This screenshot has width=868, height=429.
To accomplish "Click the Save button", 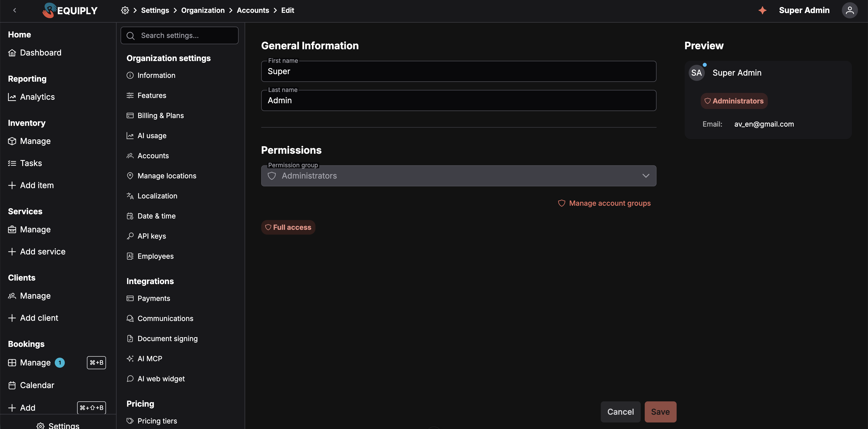I will (x=660, y=412).
